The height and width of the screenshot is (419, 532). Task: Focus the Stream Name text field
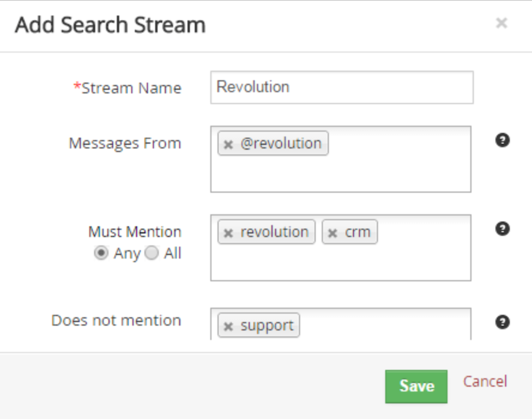pos(341,87)
